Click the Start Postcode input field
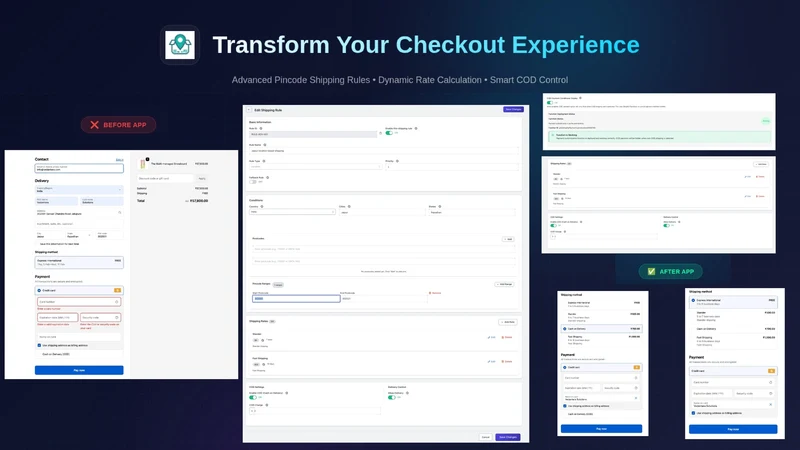 tap(296, 298)
